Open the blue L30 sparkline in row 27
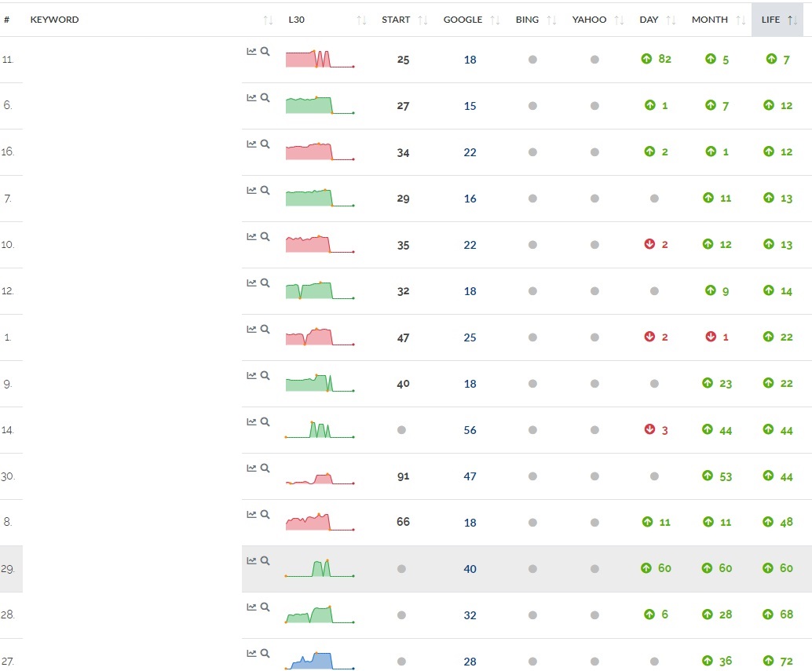812x671 pixels. [x=320, y=661]
